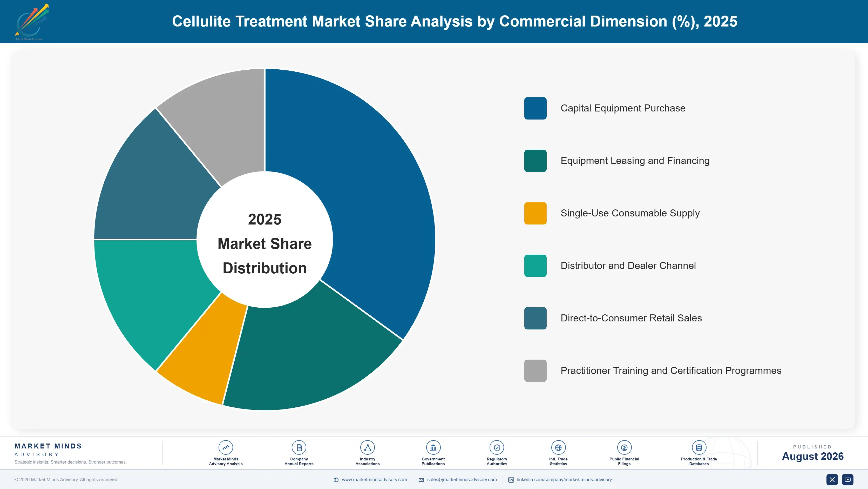Screen dimensions: 868x489
Task: Click the 'Equipment Leasing and Financing' legend label
Action: pyautogui.click(x=635, y=161)
